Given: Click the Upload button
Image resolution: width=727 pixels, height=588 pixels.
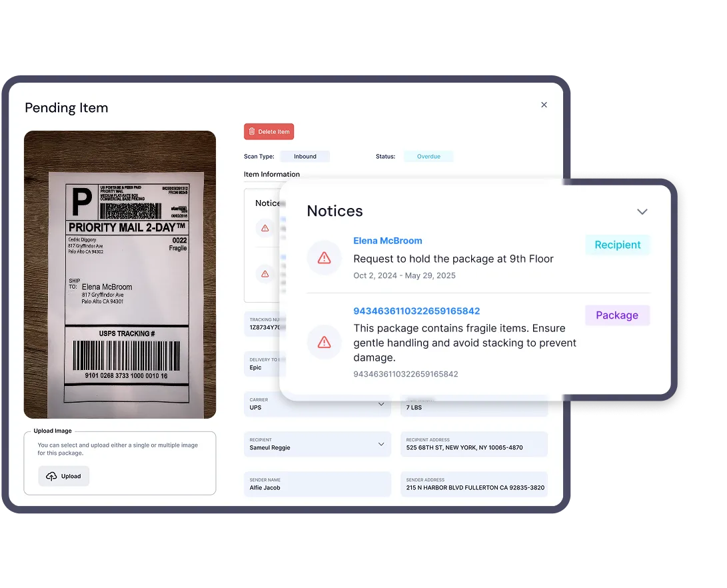Looking at the screenshot, I should coord(63,476).
